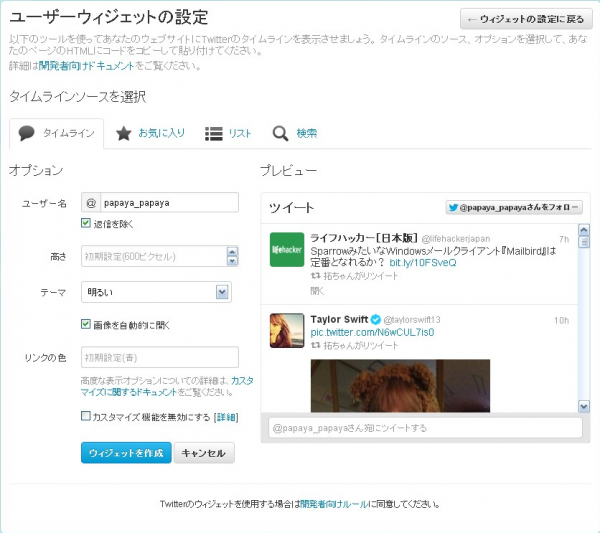Toggle the 画像を自動的に開く checkbox
The height and width of the screenshot is (533, 600).
86,324
